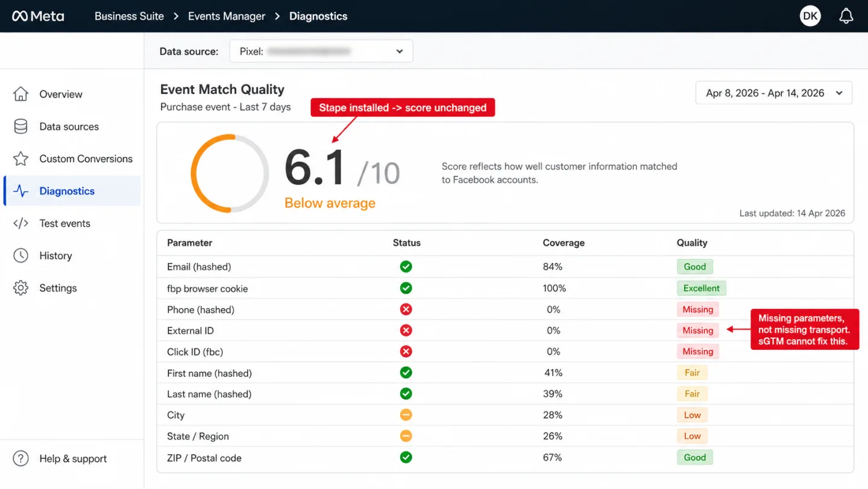868x489 pixels.
Task: Click the Event Match Quality heading
Action: tap(222, 89)
